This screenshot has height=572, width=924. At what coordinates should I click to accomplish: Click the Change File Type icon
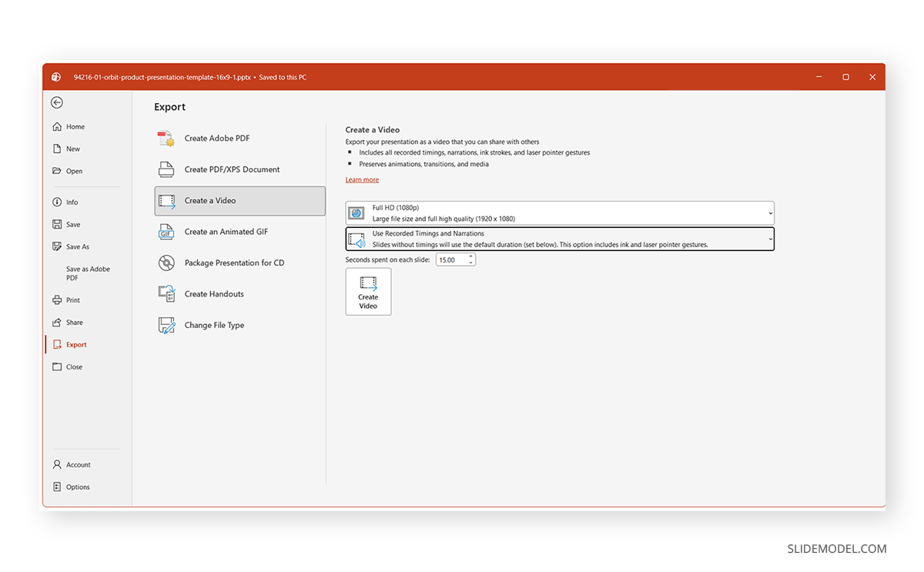pos(166,325)
